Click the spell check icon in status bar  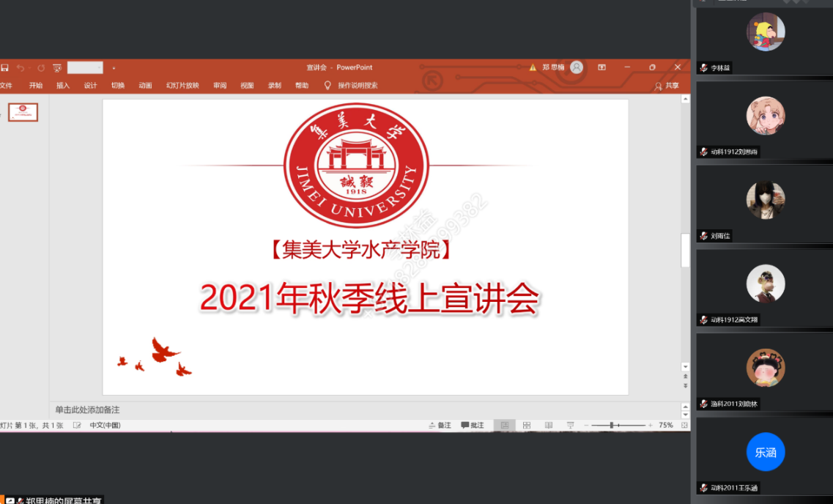click(x=77, y=426)
